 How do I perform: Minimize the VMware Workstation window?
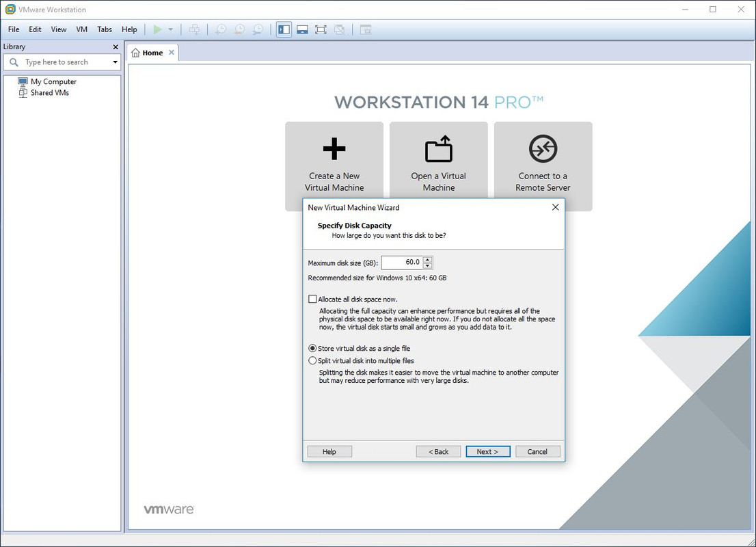(685, 9)
